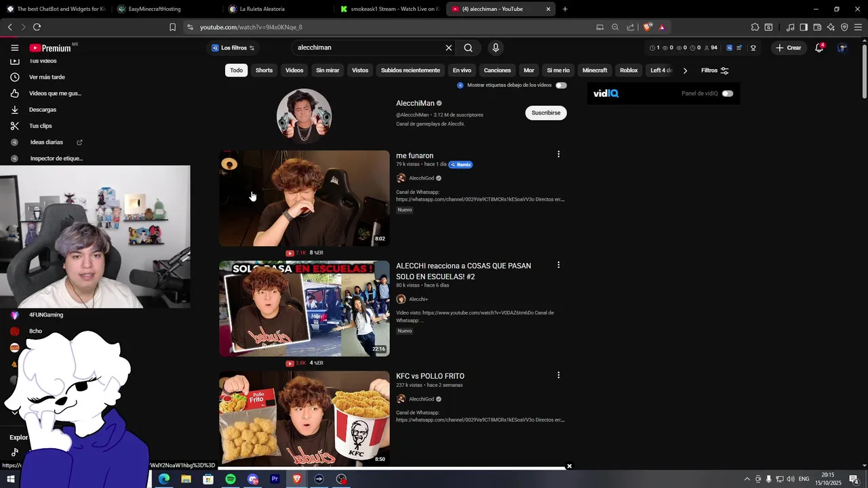Open Spotify from the taskbar
The image size is (868, 488).
(231, 479)
